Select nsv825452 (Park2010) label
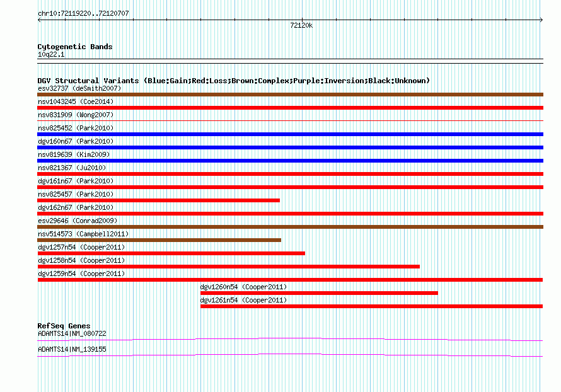This screenshot has width=561, height=392. 76,128
